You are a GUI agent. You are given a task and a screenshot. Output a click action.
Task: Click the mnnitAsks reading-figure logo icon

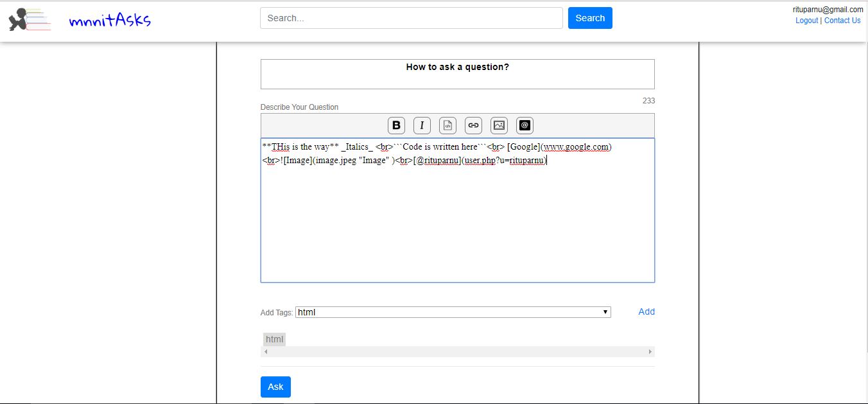[29, 19]
